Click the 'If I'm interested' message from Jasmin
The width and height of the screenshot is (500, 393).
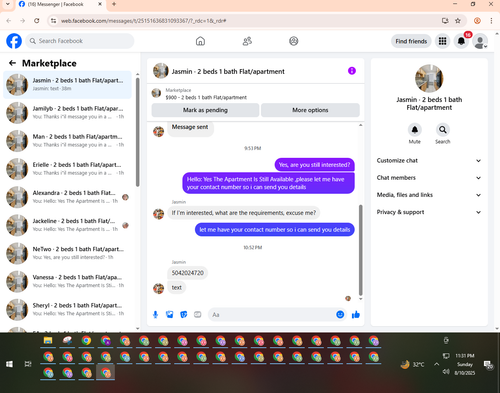tap(244, 213)
